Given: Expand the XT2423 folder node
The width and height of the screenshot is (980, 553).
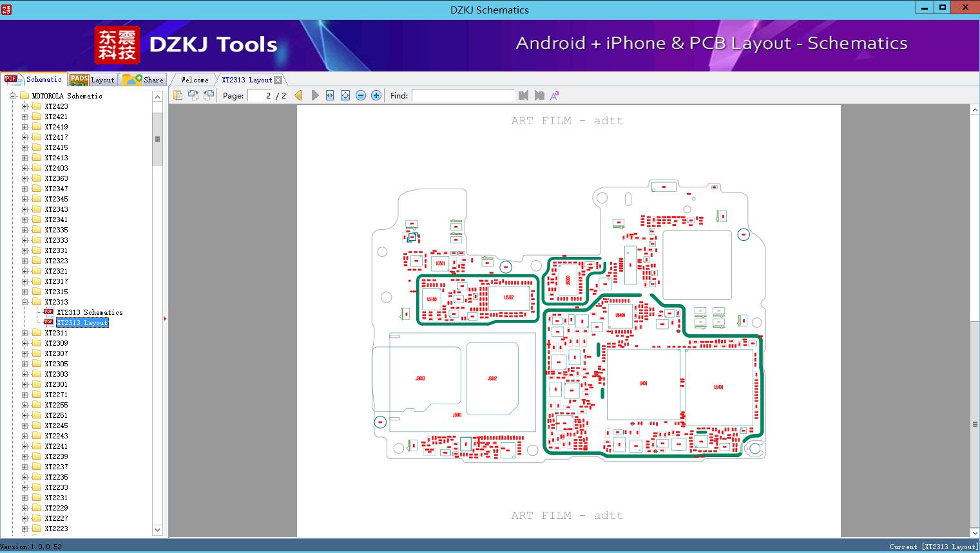Looking at the screenshot, I should (24, 106).
